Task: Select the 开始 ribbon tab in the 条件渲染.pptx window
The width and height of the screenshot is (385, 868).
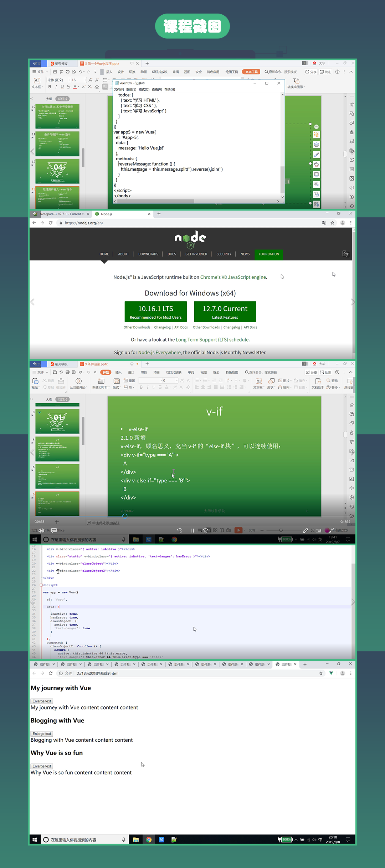Action: point(106,372)
